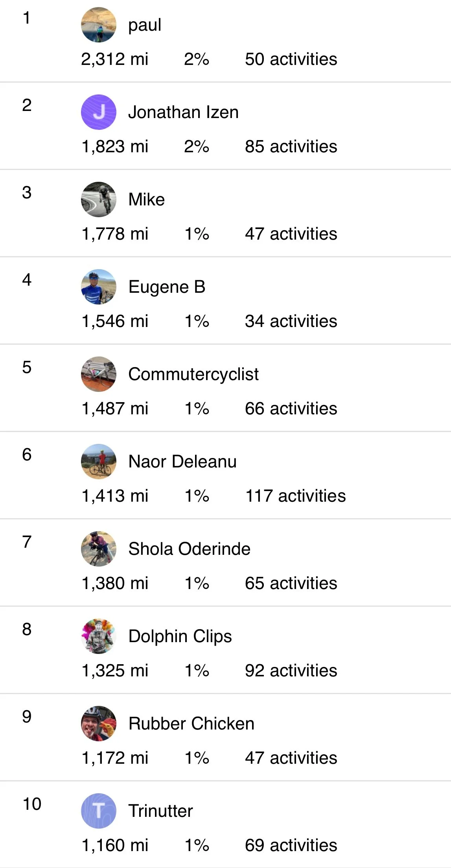Viewport: 451px width, 868px height.
Task: Tap Dolphin Clips' colorful avatar
Action: tap(98, 636)
